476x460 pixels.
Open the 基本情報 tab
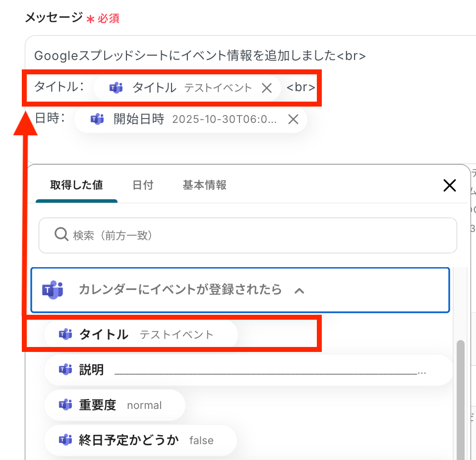pyautogui.click(x=204, y=185)
